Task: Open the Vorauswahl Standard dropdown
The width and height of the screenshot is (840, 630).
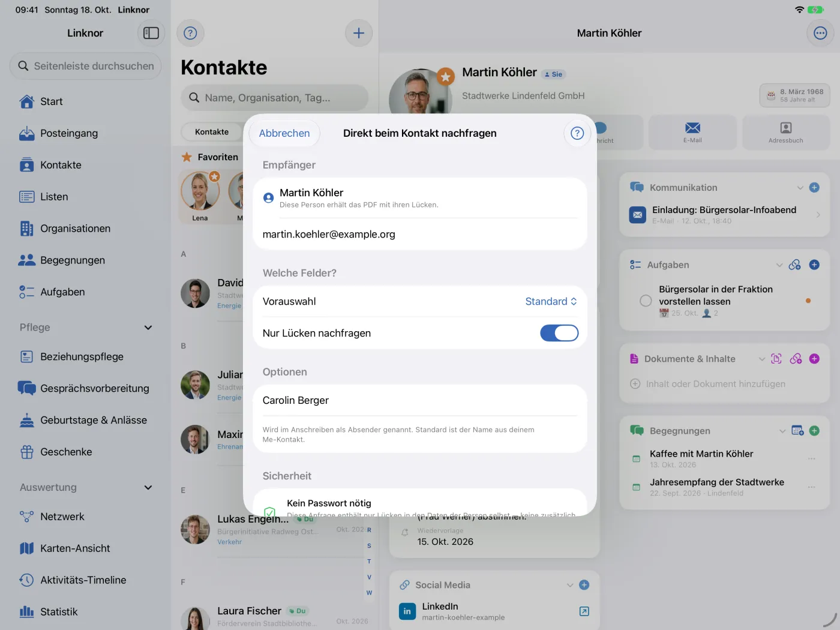Action: (x=551, y=301)
